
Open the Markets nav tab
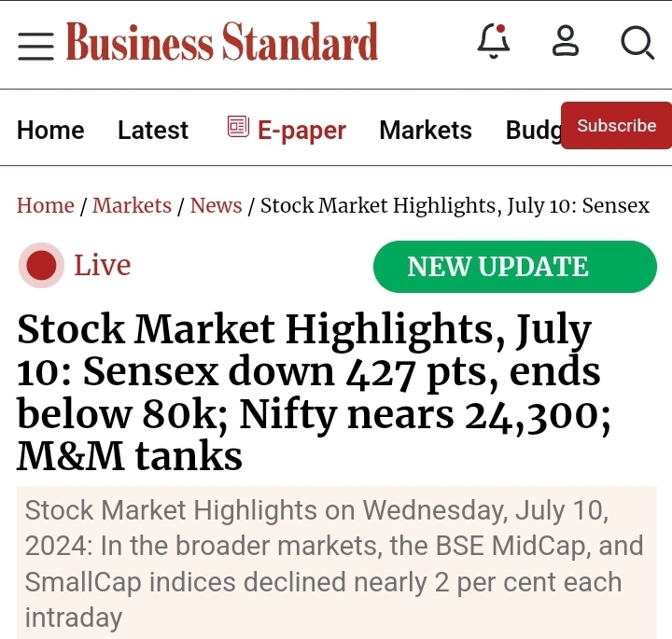coord(426,131)
